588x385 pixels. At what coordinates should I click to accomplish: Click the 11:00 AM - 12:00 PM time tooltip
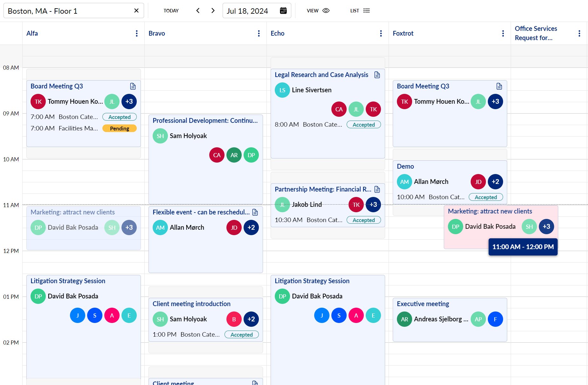click(x=523, y=247)
